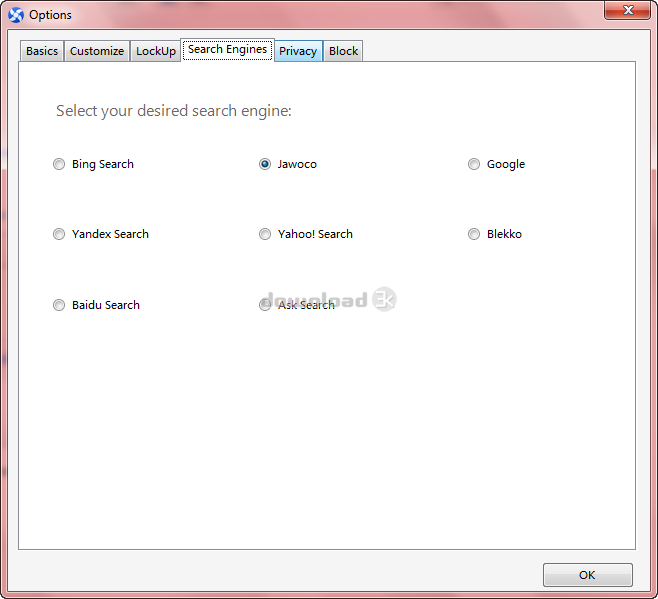Click the Options title bar text
Image resolution: width=658 pixels, height=599 pixels.
click(50, 15)
